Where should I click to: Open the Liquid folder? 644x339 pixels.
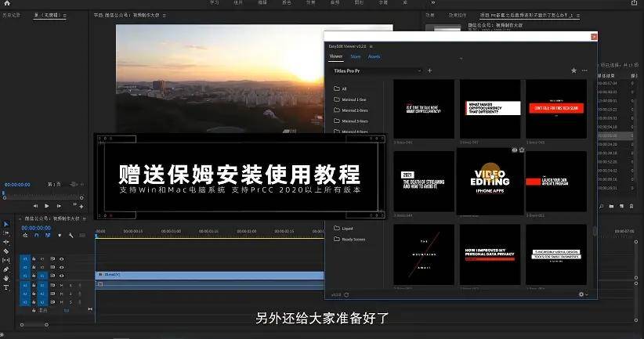click(343, 228)
